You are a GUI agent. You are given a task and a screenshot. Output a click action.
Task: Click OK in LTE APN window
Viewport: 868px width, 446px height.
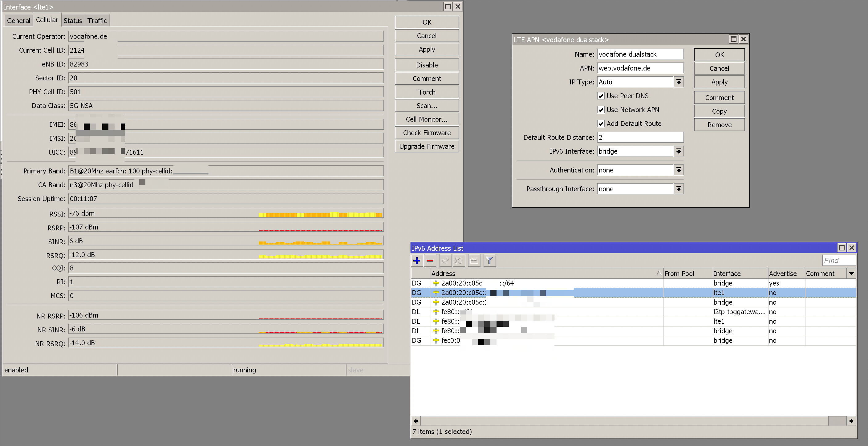(x=720, y=55)
